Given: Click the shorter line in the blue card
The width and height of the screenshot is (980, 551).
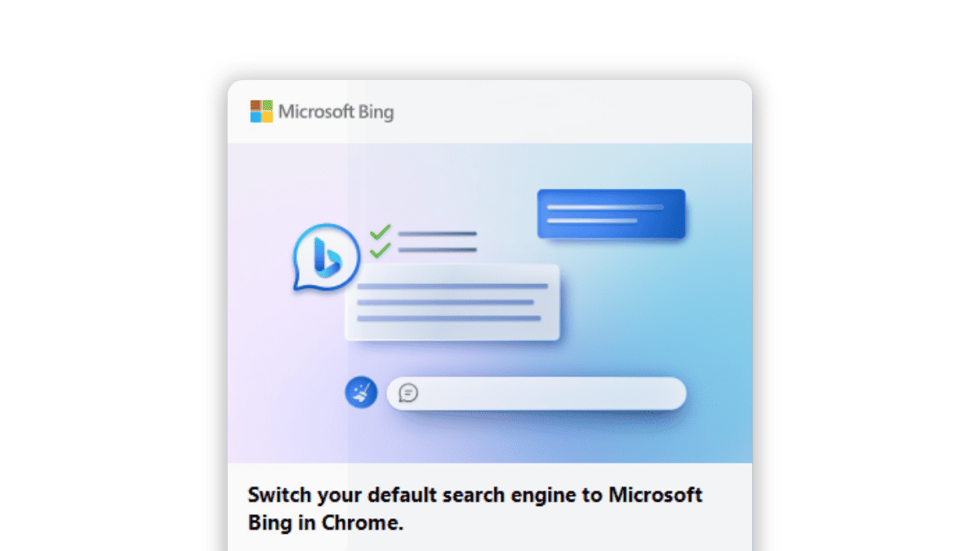Looking at the screenshot, I should (592, 220).
